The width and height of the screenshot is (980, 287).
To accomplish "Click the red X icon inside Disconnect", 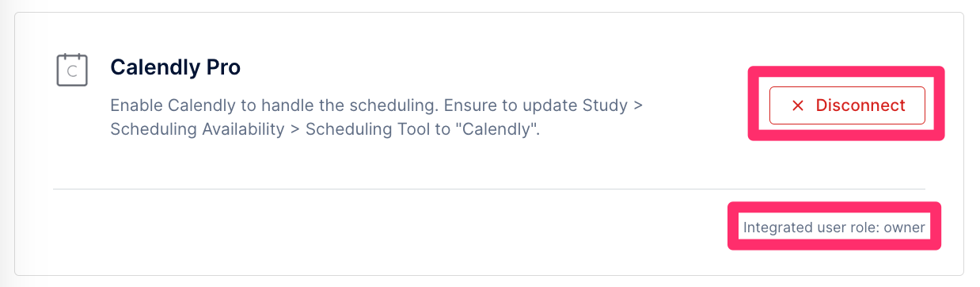I will pos(798,105).
